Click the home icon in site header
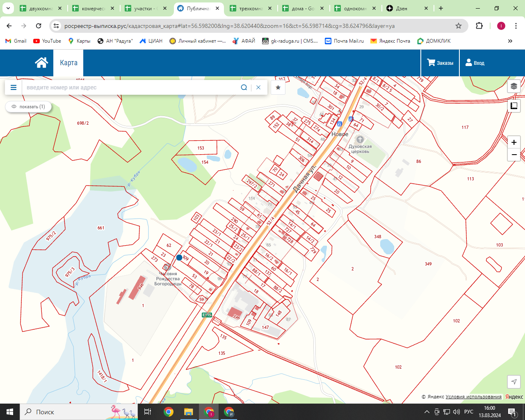The width and height of the screenshot is (525, 420). tap(41, 63)
